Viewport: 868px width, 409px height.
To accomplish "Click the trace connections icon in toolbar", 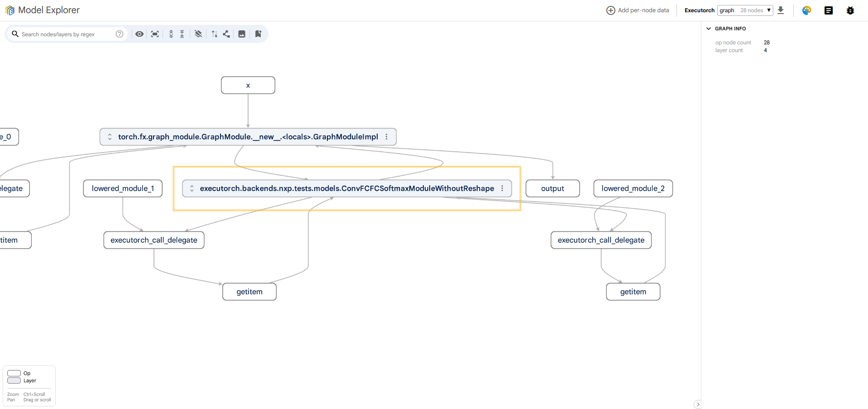I will (x=226, y=34).
